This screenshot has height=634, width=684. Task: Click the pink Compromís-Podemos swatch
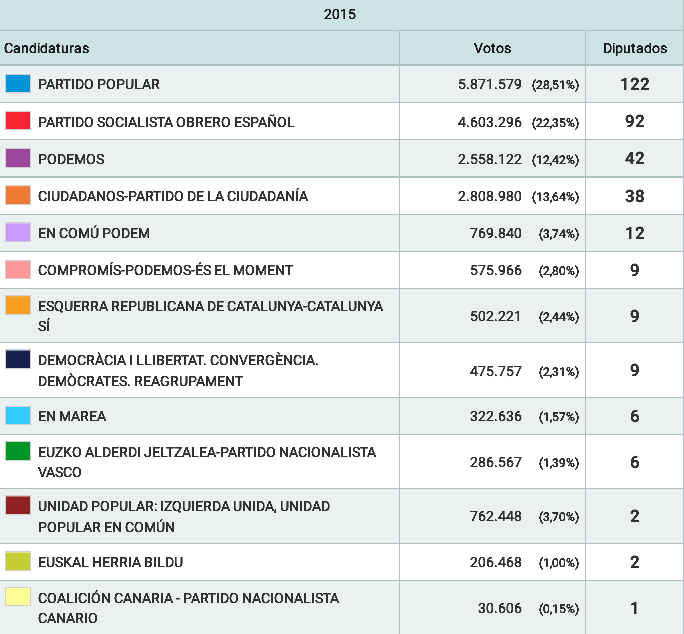coord(18,269)
